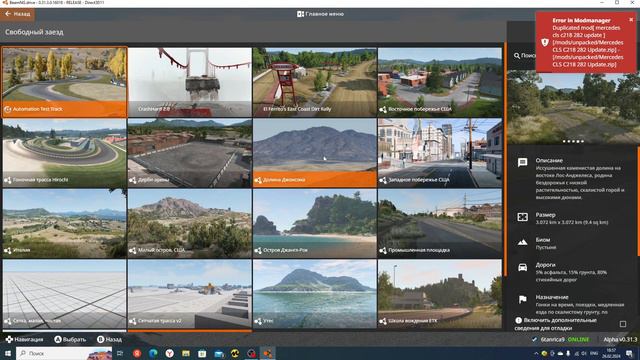Open the Yandex browser taskbar icon
This screenshot has height=360, width=640.
pos(169,353)
